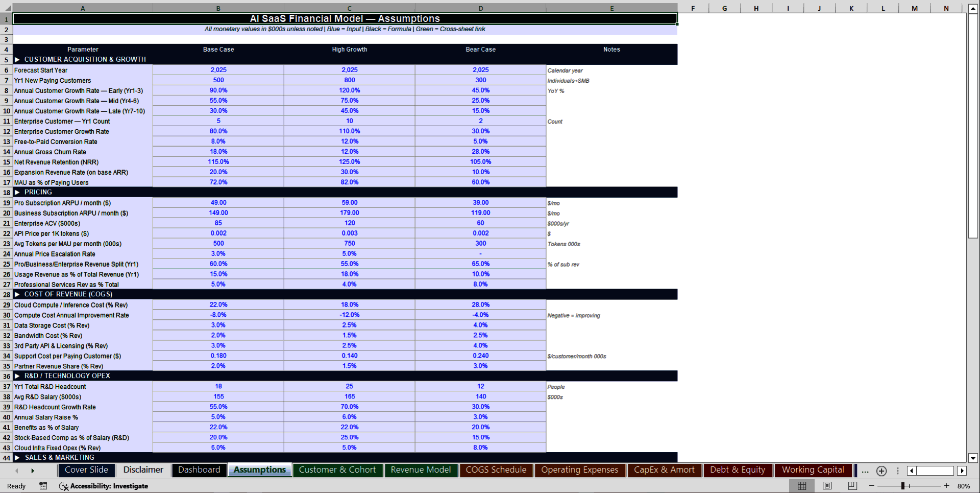The height and width of the screenshot is (493, 980).
Task: Switch to Page Layout view
Action: (827, 486)
